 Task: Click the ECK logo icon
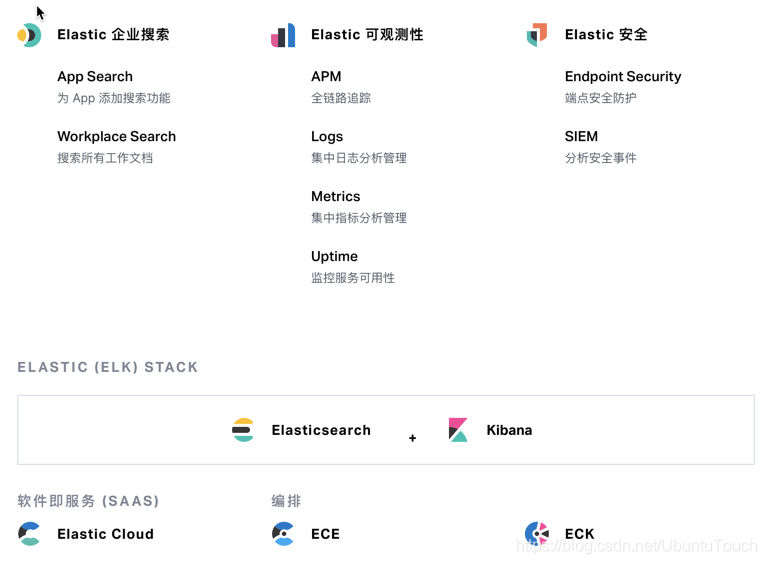pyautogui.click(x=537, y=534)
